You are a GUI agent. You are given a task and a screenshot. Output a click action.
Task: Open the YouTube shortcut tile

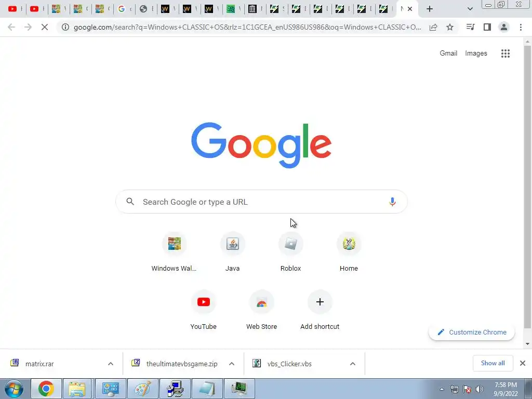[x=203, y=310]
